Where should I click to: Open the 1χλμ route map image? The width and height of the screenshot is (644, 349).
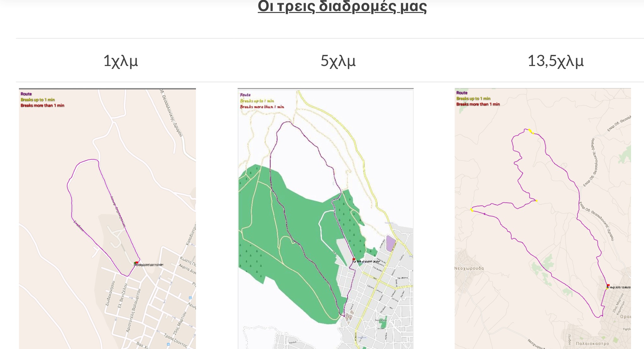[107, 219]
